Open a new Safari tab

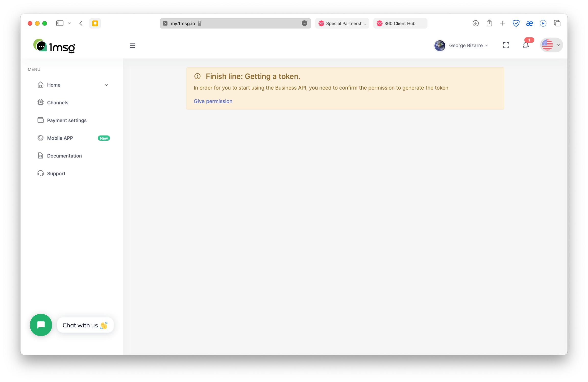point(502,23)
